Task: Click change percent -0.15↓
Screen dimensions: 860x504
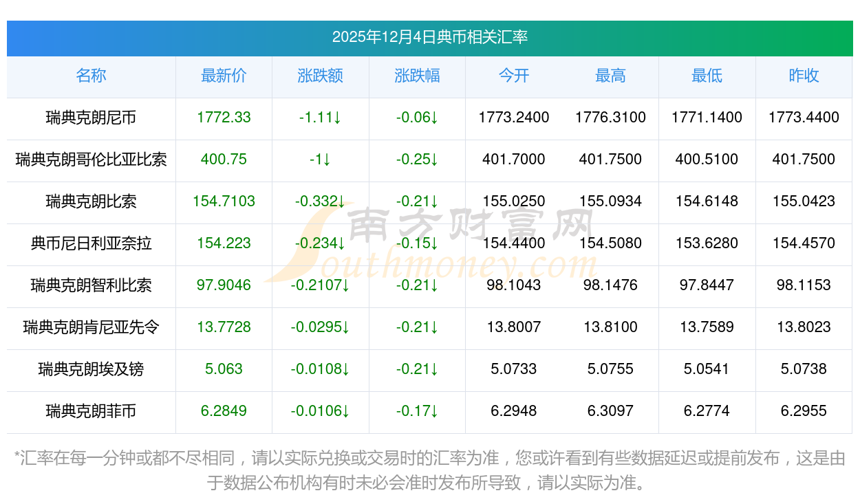Action: [417, 243]
